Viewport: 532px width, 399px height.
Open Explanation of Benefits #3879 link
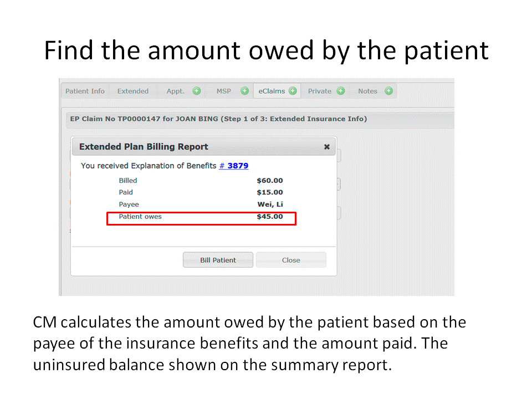234,166
